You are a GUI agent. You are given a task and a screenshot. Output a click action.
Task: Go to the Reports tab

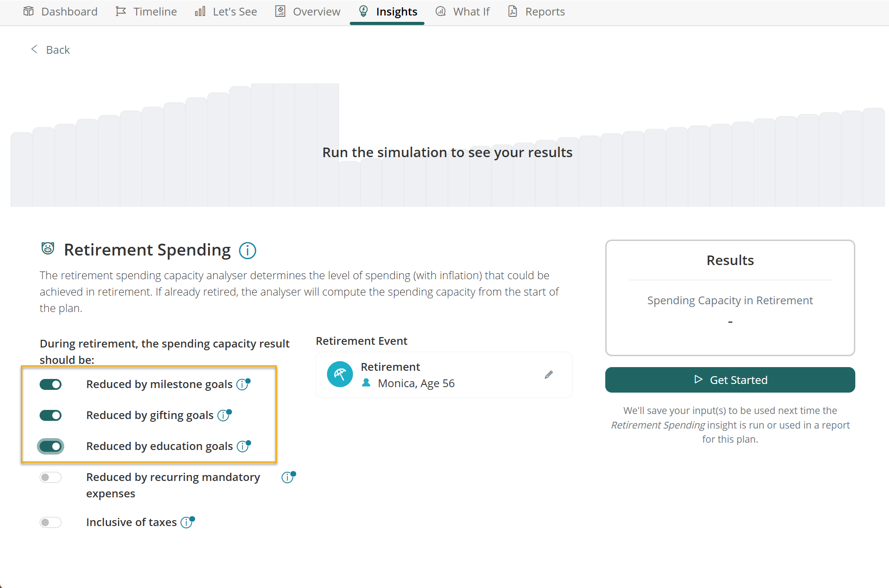(x=536, y=12)
